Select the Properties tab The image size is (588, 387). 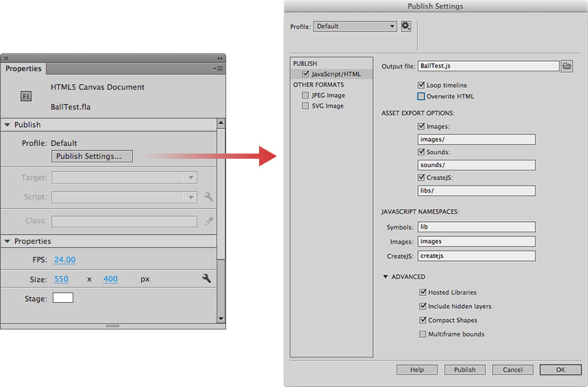point(23,68)
